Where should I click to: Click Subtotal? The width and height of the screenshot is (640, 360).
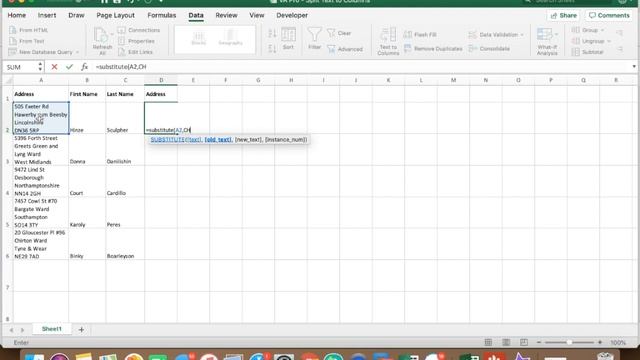pos(587,52)
